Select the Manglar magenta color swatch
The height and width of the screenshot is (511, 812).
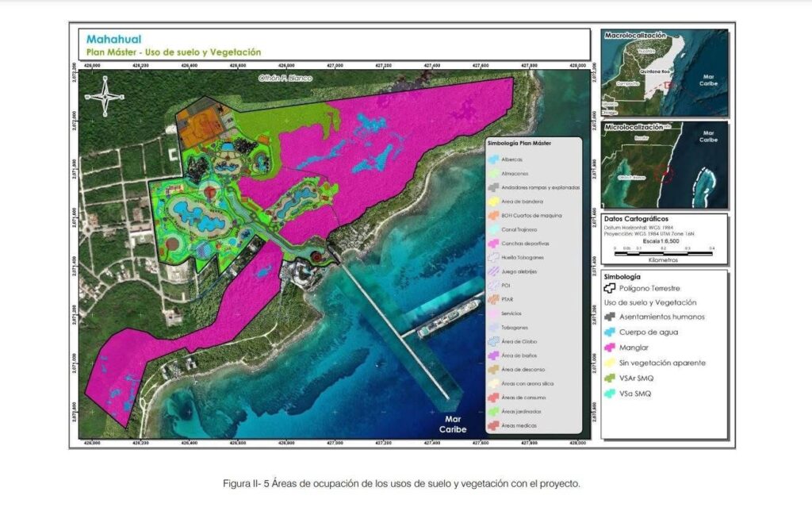click(x=611, y=348)
